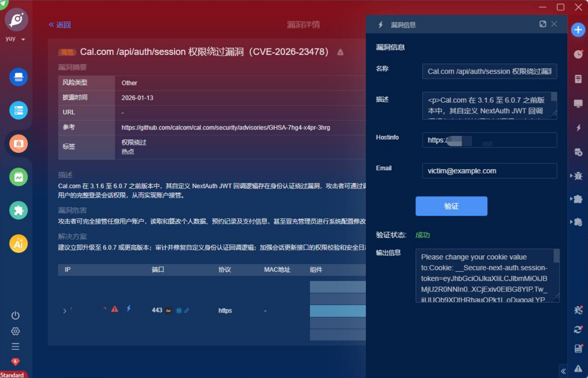Expand the IP row chevron
The image size is (588, 378).
tap(65, 311)
